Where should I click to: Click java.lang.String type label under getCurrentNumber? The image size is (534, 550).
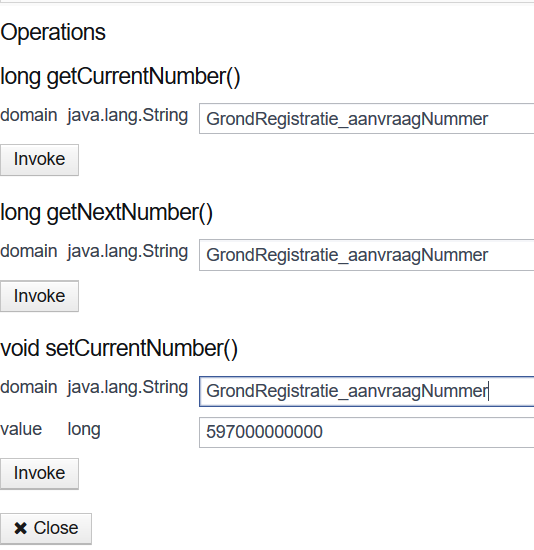(128, 116)
